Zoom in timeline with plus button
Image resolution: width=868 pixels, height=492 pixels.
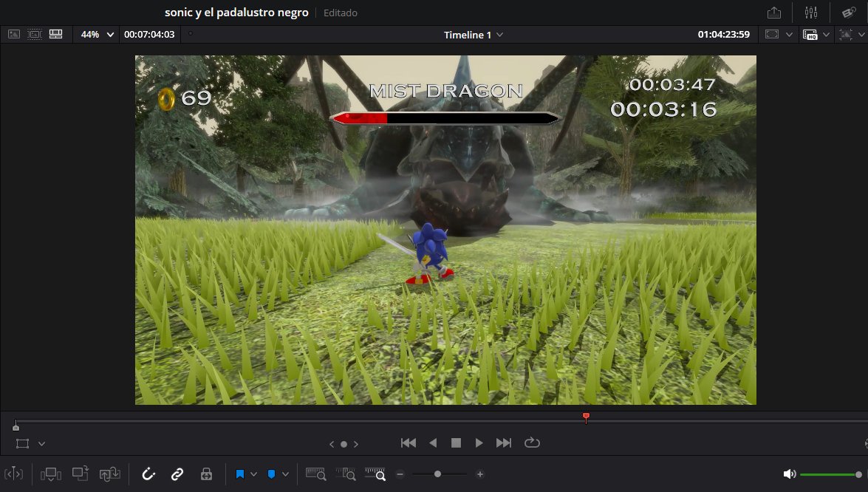pos(480,474)
